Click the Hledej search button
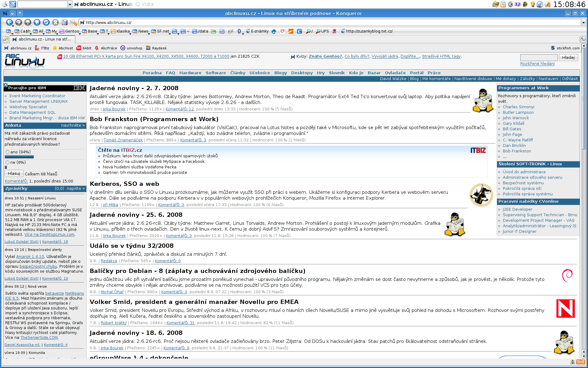 click(568, 58)
